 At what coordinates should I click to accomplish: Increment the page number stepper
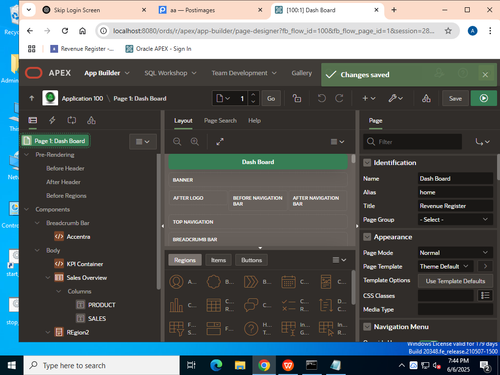253,95
